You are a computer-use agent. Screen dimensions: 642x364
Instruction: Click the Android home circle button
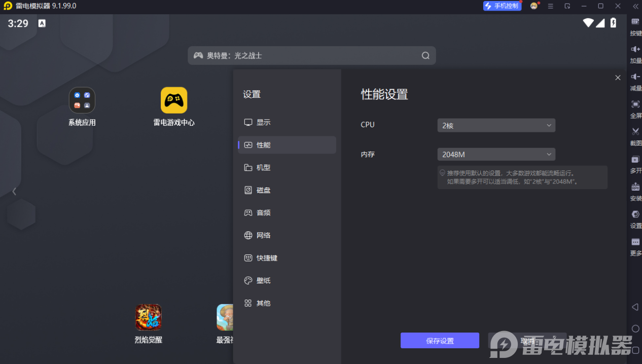coord(635,329)
